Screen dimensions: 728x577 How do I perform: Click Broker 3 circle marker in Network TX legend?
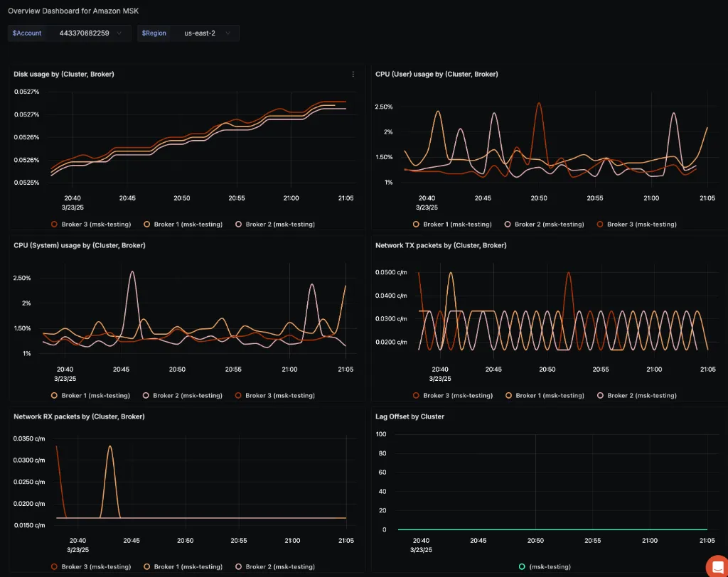coord(416,396)
